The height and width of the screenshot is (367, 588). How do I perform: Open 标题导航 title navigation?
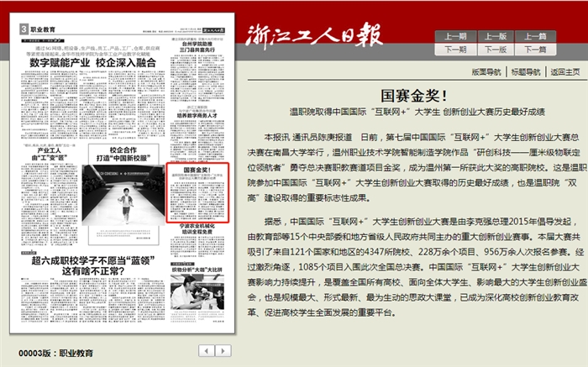tap(527, 72)
